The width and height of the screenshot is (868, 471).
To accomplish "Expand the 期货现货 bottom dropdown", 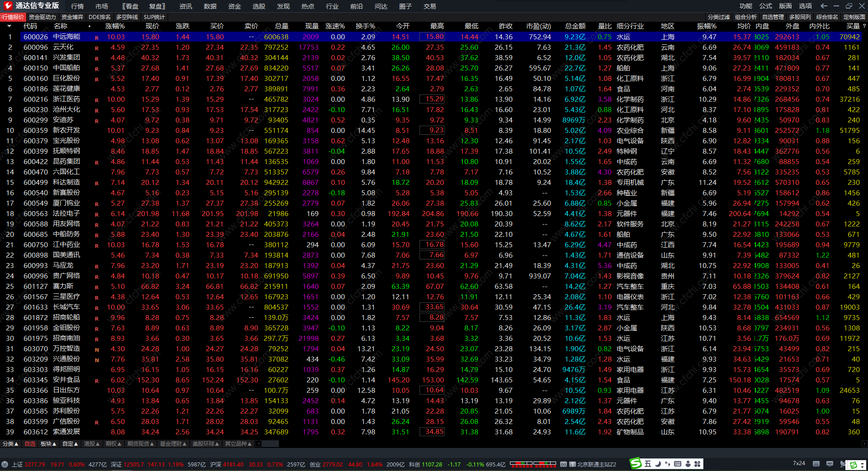I will [141, 444].
